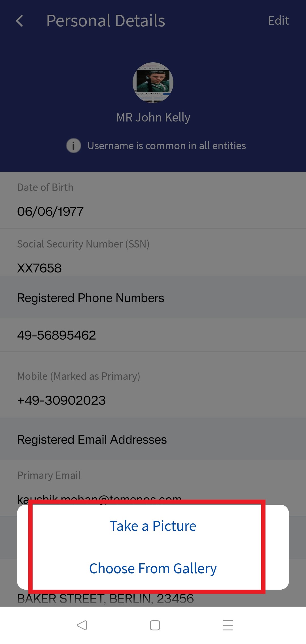Select Choose From Gallery option
306x644 pixels.
[153, 568]
